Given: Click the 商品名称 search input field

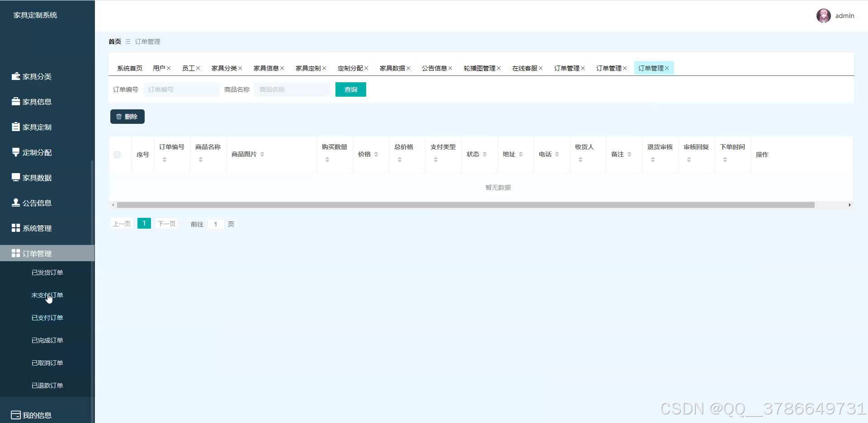Looking at the screenshot, I should (292, 89).
